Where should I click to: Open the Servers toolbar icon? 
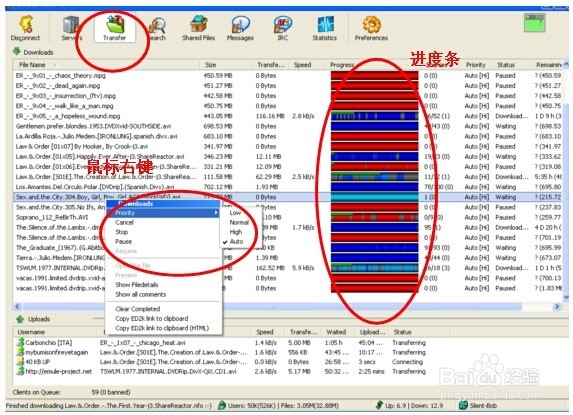pyautogui.click(x=72, y=28)
